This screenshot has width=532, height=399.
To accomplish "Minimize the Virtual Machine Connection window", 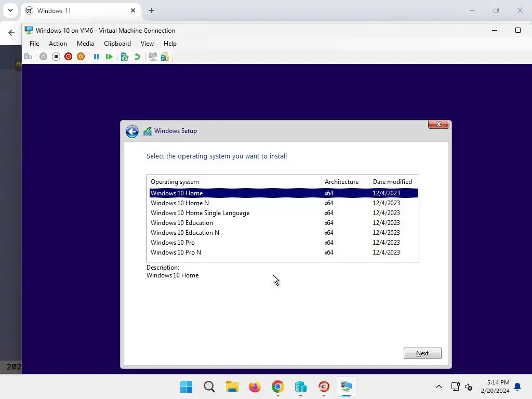I will point(495,30).
